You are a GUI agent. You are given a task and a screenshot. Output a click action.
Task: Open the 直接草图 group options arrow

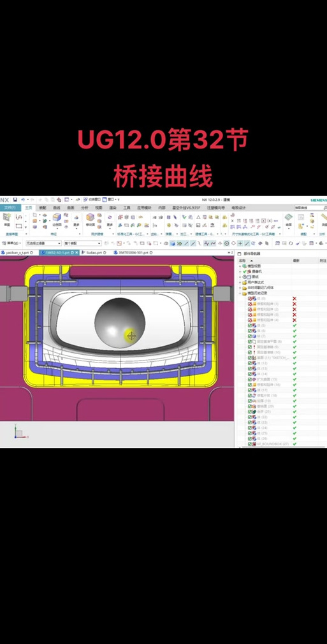25,234
